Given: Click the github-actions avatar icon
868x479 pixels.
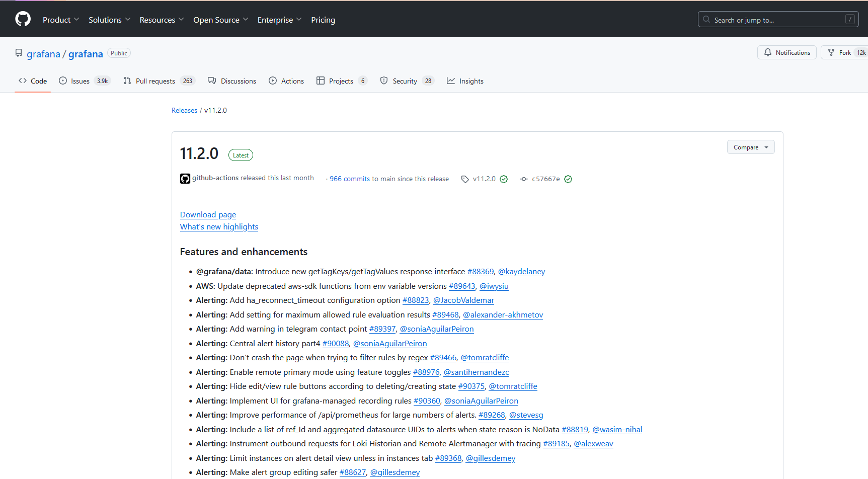Looking at the screenshot, I should (185, 179).
